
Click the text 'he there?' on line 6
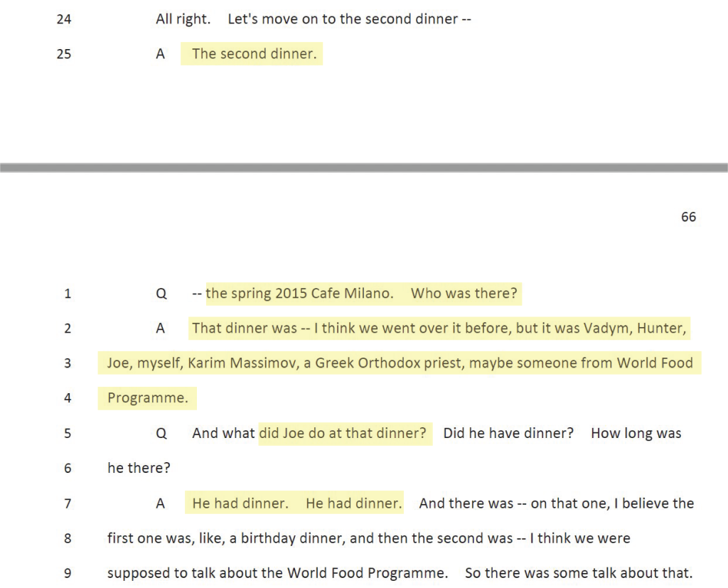point(139,468)
